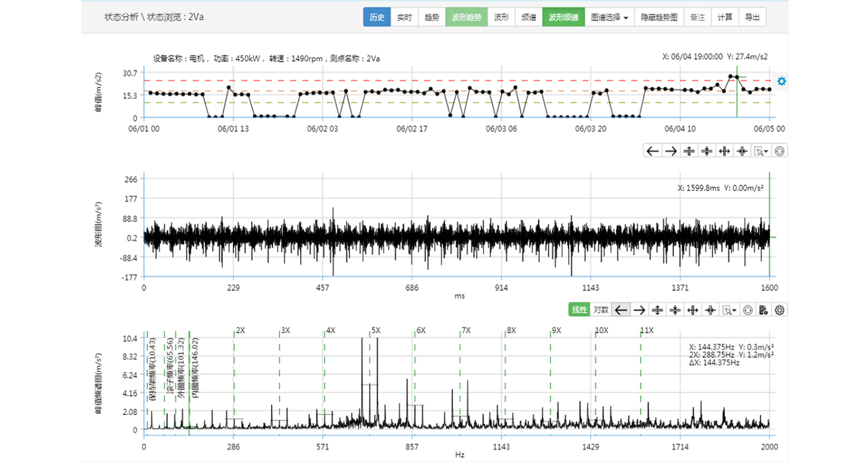Switch spectrum scale to 对数 (logarithmic)
Viewport: 868px width, 464px height.
coord(600,310)
